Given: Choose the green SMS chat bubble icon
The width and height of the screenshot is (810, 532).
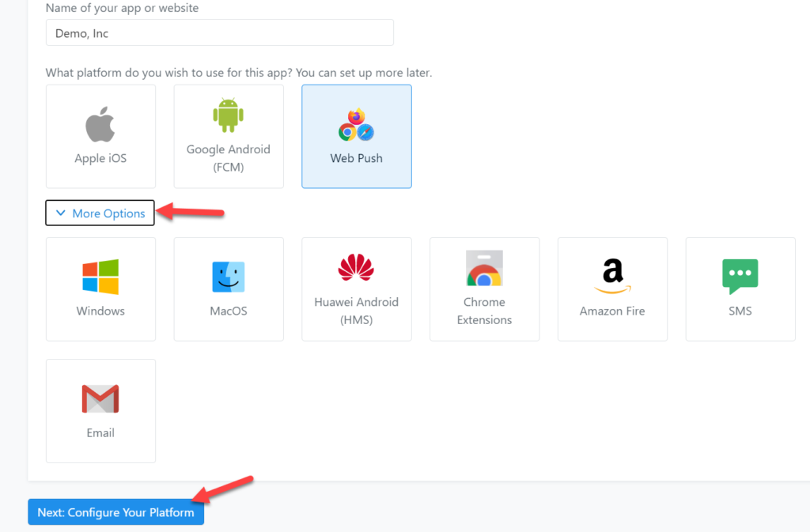Looking at the screenshot, I should click(x=740, y=277).
